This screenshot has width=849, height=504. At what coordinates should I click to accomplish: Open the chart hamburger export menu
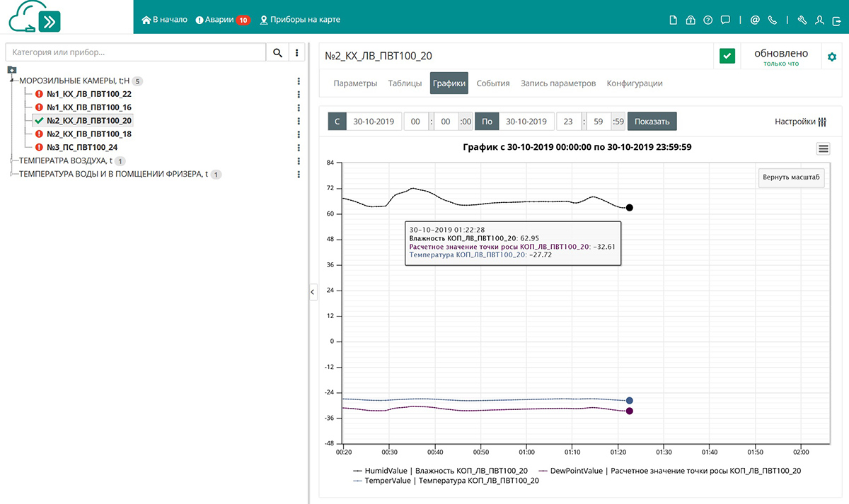[823, 148]
